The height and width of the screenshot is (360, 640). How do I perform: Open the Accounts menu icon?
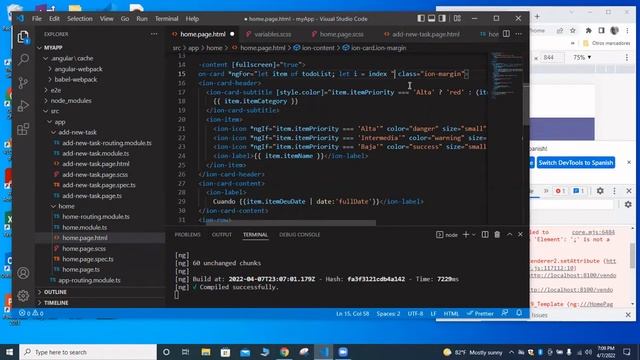pyautogui.click(x=23, y=273)
